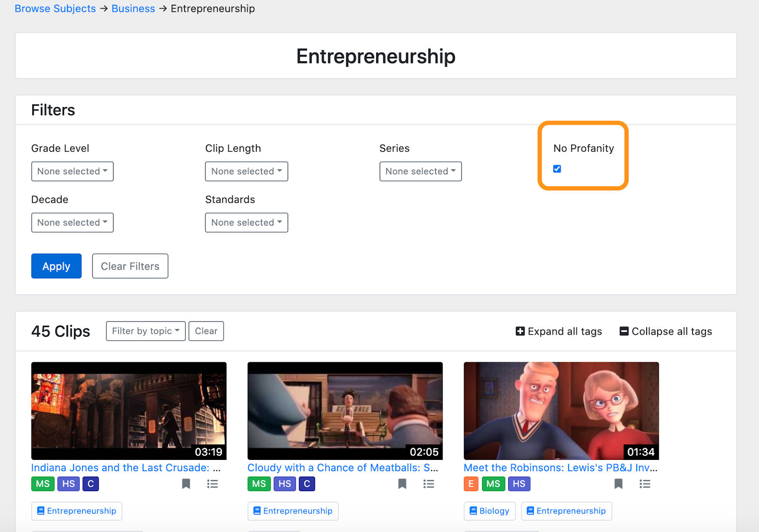759x532 pixels.
Task: Click HS grade badge under Indiana Jones clip
Action: [x=69, y=484]
